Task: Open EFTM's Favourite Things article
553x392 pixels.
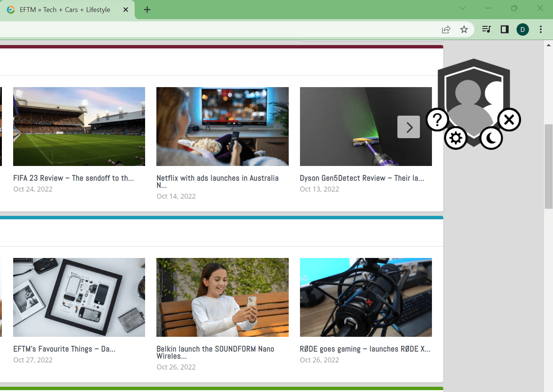Action: pyautogui.click(x=64, y=349)
